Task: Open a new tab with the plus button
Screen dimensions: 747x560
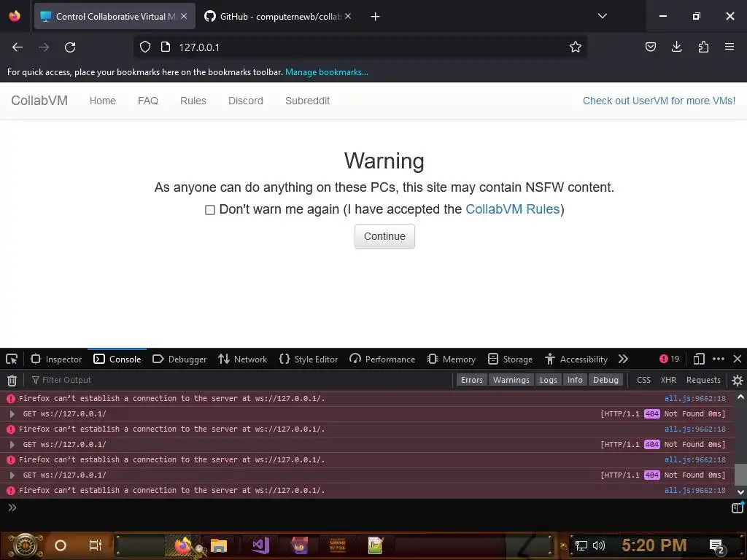Action: 376,17
